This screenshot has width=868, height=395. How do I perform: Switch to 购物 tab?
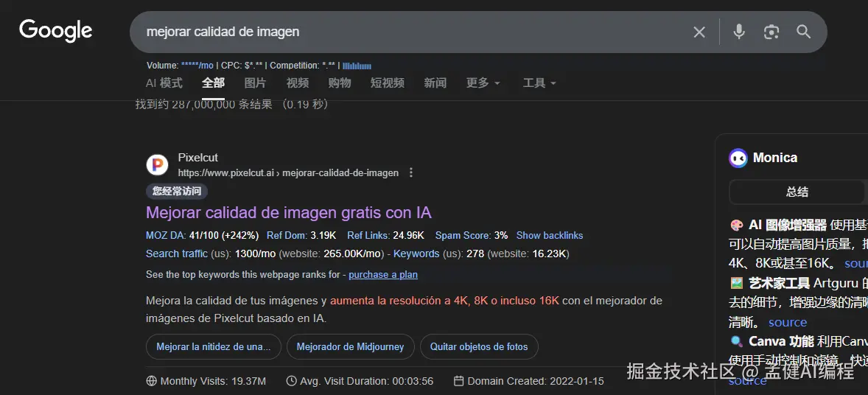[x=340, y=83]
